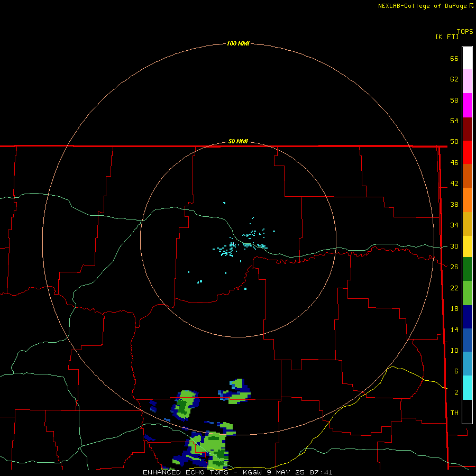
Task: Click the cyan 10 kft legend swatch
Action: pyautogui.click(x=467, y=388)
